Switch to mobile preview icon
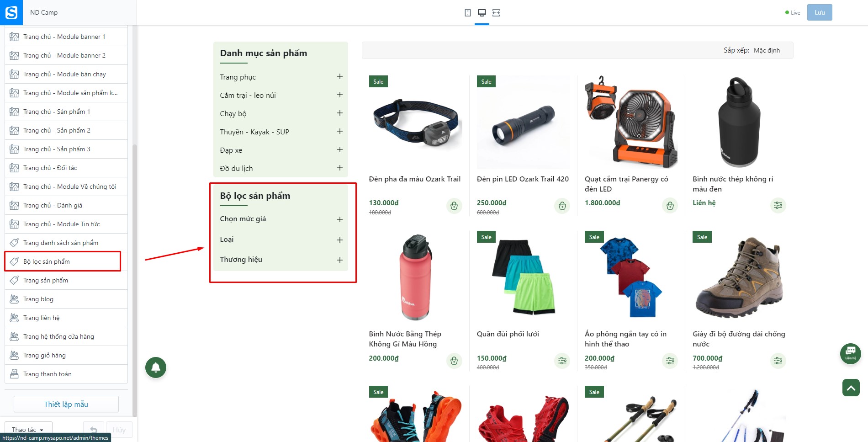The width and height of the screenshot is (868, 442). 467,13
